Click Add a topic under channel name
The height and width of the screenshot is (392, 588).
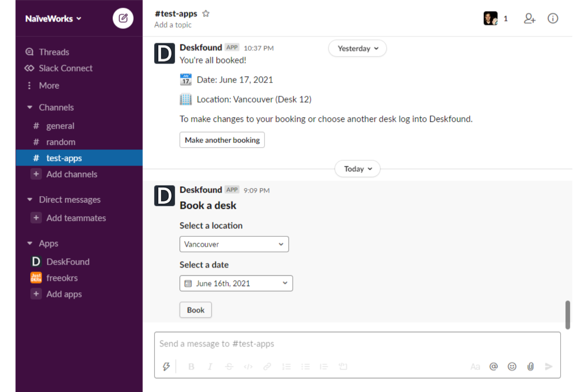tap(173, 25)
